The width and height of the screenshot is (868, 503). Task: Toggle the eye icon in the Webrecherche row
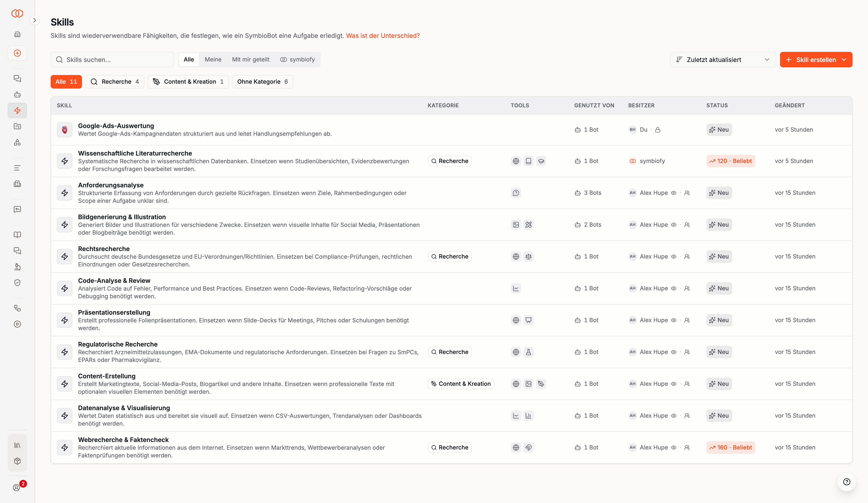(673, 448)
